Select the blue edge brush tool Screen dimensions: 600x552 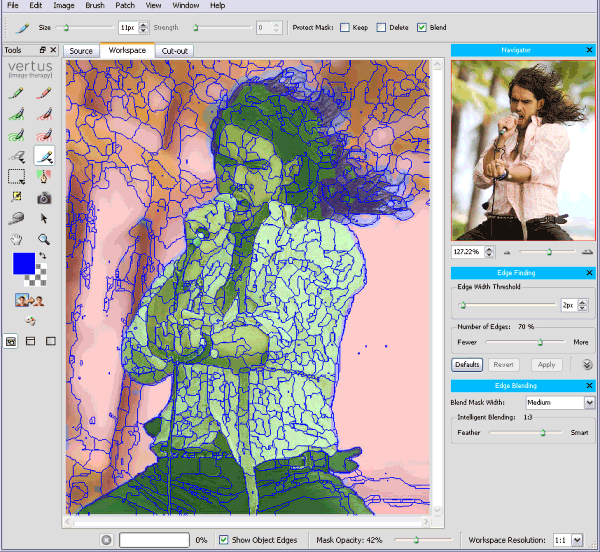[44, 155]
